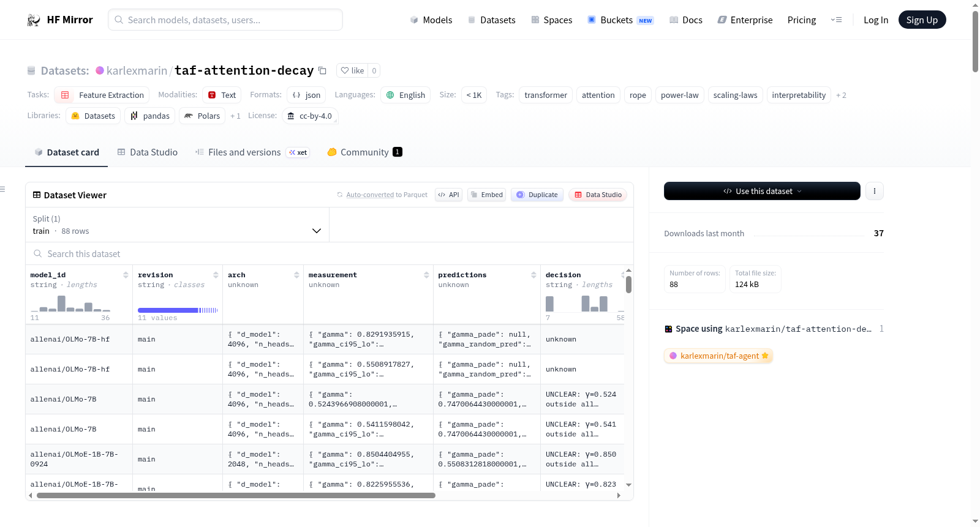Sort the predictions column

(533, 275)
